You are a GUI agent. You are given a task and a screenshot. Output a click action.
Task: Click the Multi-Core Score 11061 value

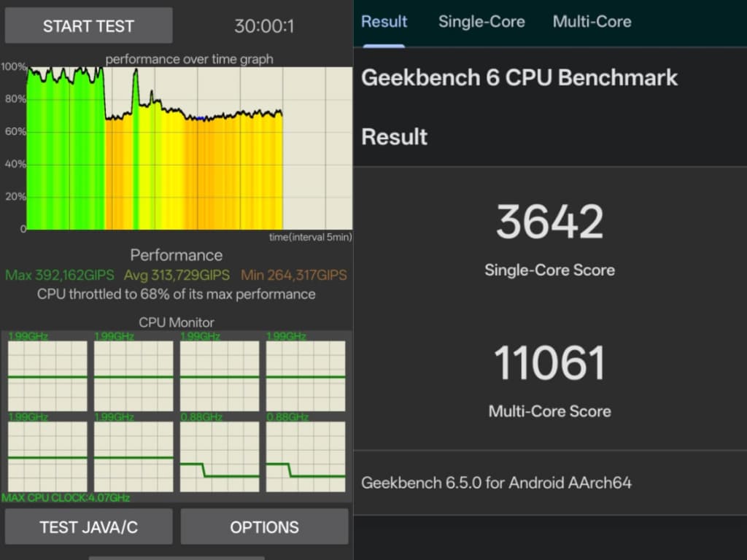pyautogui.click(x=550, y=363)
